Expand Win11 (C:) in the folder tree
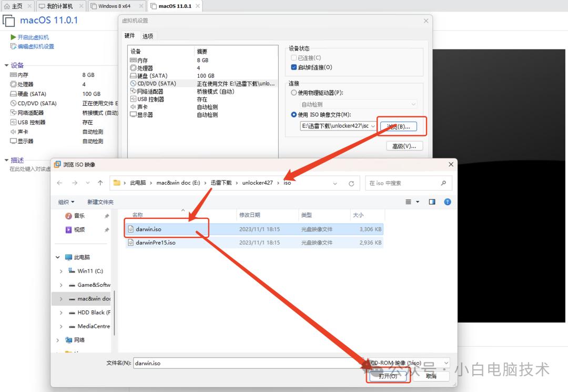The image size is (568, 392). click(62, 270)
